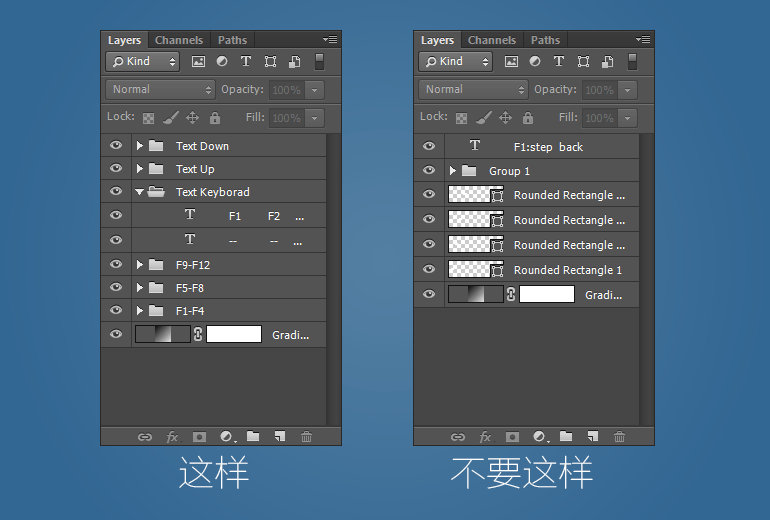Click Opacity value field in left panel
The image size is (770, 520).
tap(286, 90)
